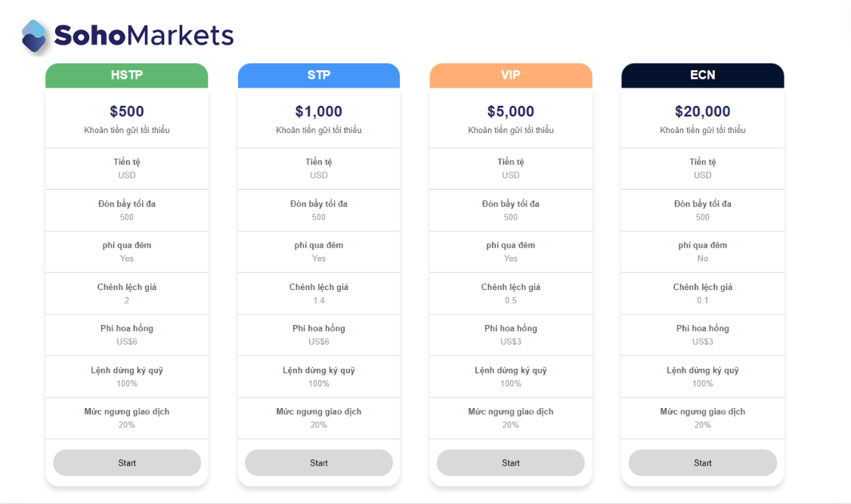
Task: Click the $1,000 minimum deposit amount
Action: click(319, 112)
